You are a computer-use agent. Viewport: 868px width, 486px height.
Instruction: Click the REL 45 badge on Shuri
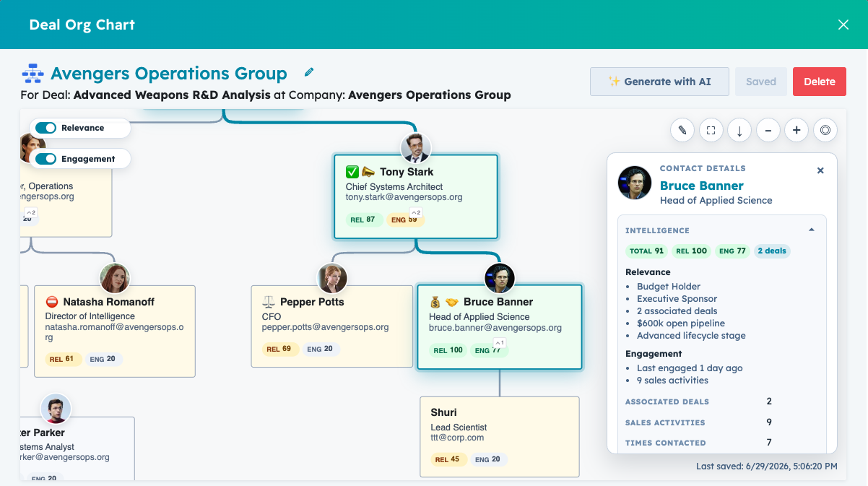448,459
